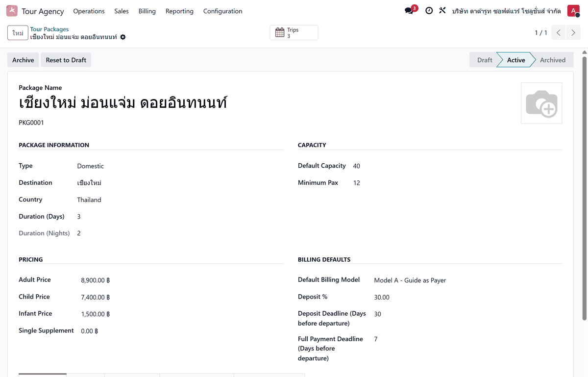The image size is (588, 377).
Task: Upload a package photo via camera placeholder
Action: tap(541, 103)
